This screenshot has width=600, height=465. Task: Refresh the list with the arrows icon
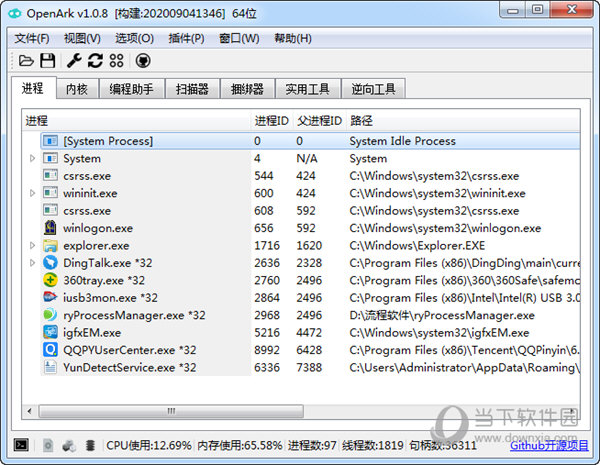95,60
